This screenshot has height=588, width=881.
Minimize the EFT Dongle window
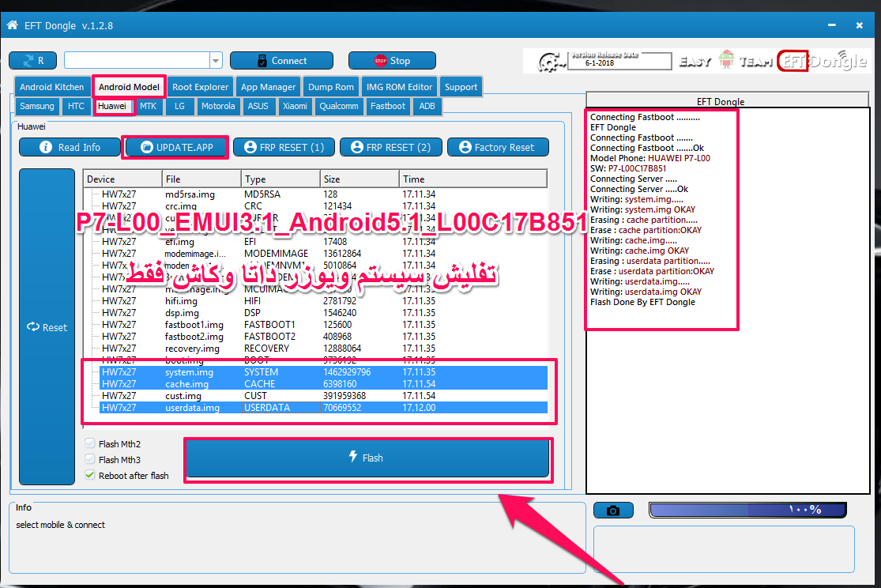point(831,25)
